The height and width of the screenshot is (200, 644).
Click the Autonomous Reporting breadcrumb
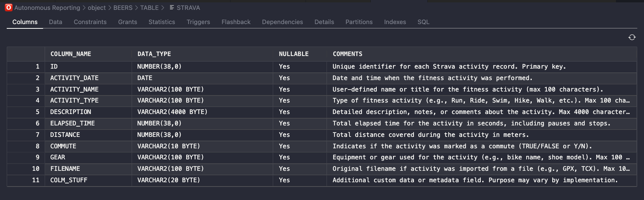pos(47,7)
